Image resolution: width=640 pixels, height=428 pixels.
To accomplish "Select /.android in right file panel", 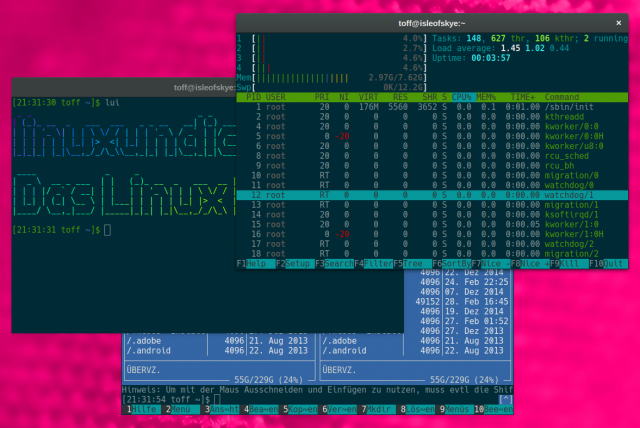I will [x=416, y=350].
